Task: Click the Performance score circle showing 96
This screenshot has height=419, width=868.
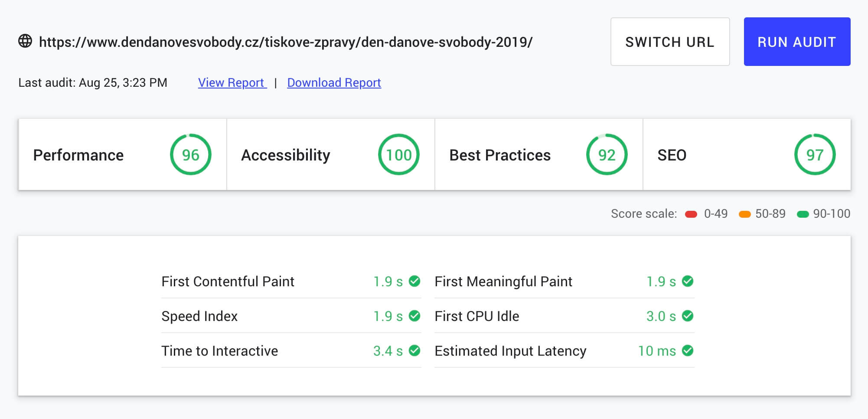Action: [190, 154]
